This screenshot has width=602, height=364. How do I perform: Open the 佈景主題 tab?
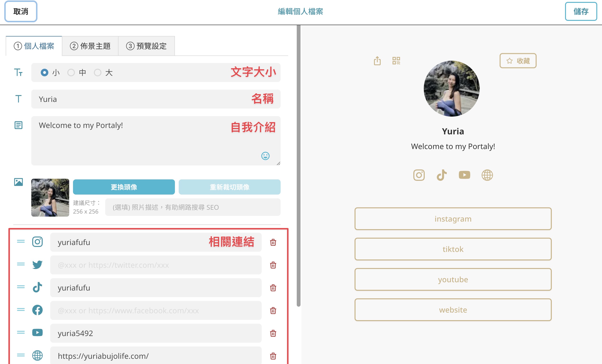click(90, 46)
